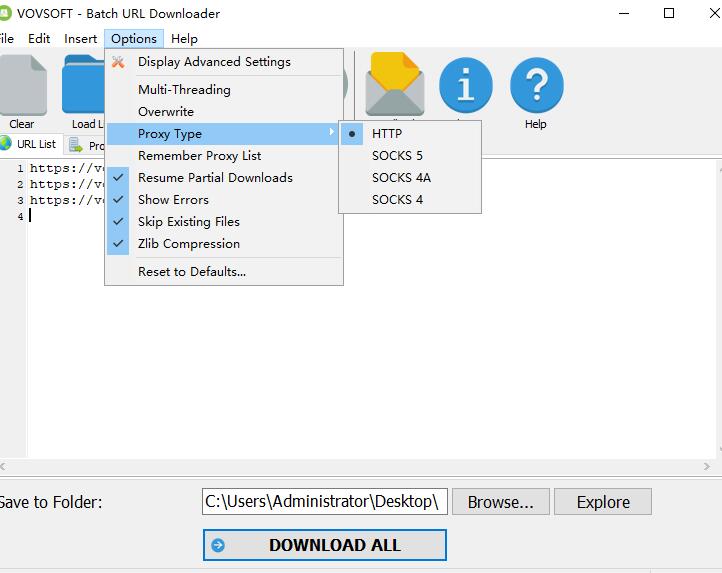Click the VOVSOFT app icon in title bar
722x573 pixels.
click(x=5, y=13)
